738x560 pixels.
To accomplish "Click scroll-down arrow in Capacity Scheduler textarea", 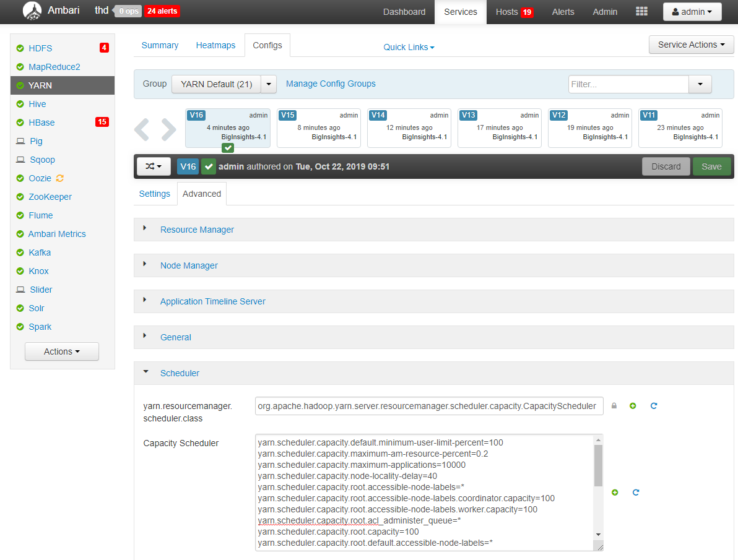I will coord(598,535).
